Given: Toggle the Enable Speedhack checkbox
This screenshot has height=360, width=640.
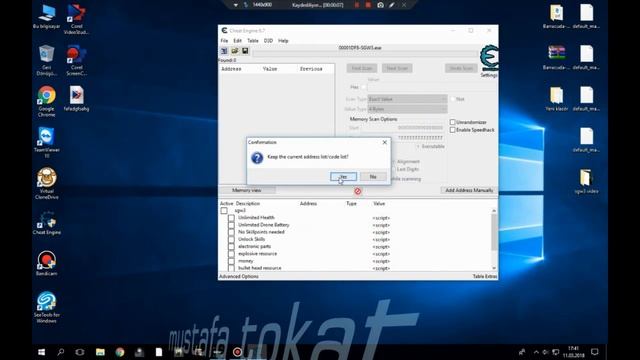Looking at the screenshot, I should pos(452,130).
